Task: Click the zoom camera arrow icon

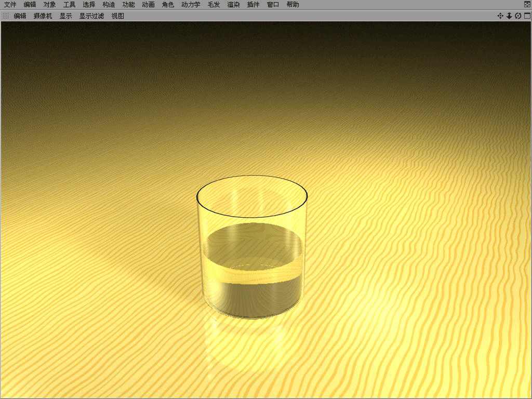Action: [509, 16]
